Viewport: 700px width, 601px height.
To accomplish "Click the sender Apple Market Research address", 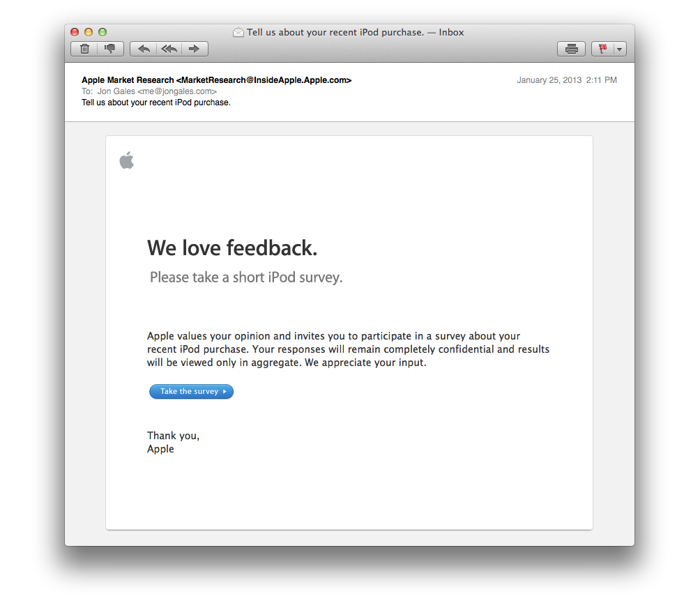I will point(217,80).
